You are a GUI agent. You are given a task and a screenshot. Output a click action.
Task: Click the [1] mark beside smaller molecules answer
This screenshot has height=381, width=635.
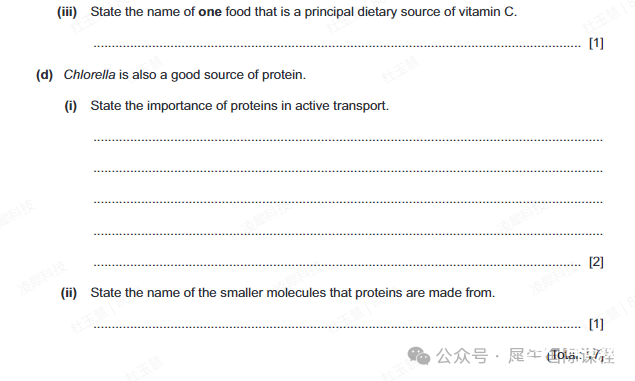point(596,324)
